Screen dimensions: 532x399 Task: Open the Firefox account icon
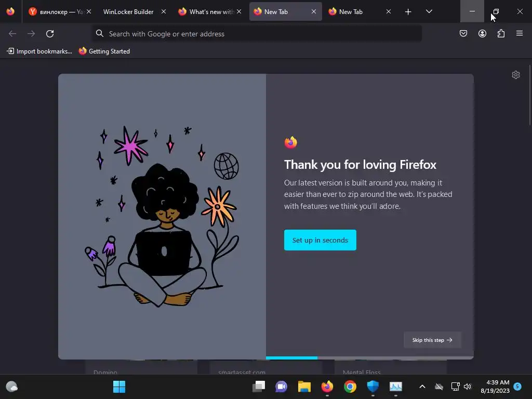[x=482, y=33]
